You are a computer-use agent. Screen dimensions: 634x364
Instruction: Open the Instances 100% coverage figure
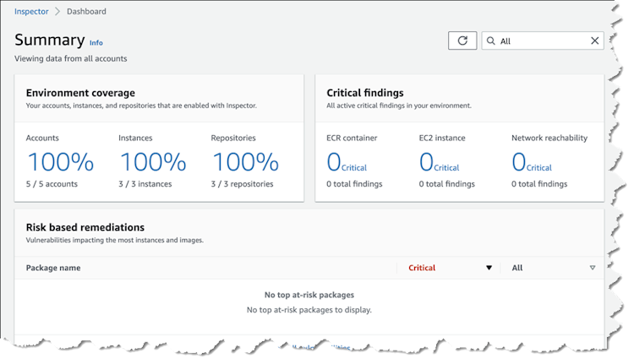(x=152, y=161)
